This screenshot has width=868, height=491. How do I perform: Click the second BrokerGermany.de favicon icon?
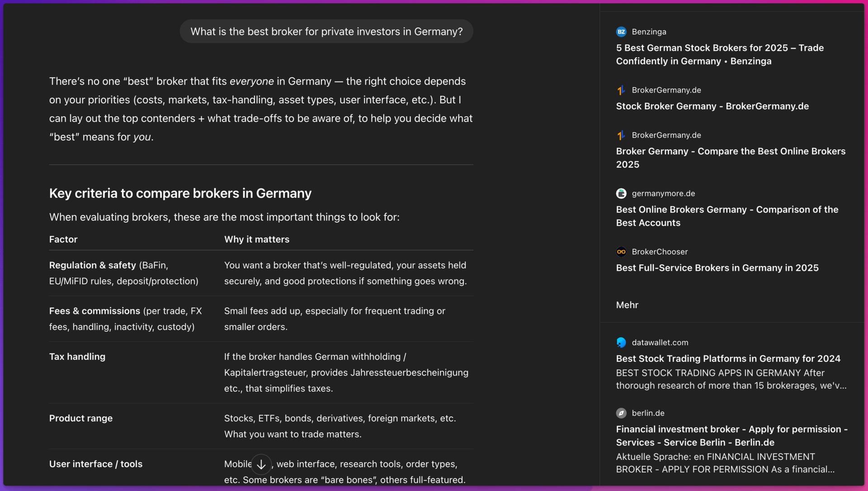(621, 136)
